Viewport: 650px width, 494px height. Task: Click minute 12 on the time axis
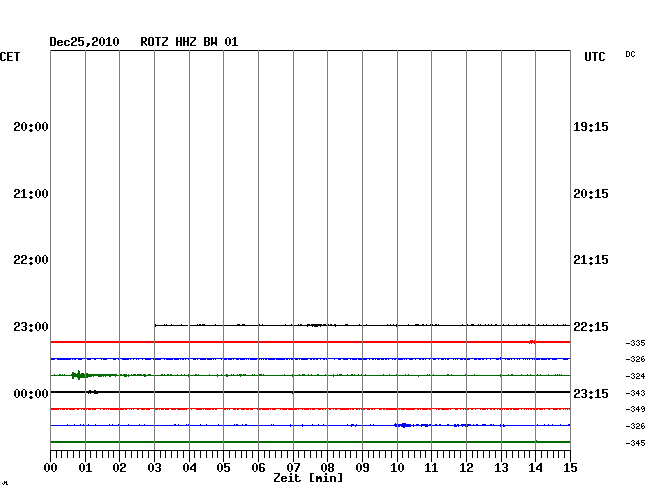click(466, 468)
